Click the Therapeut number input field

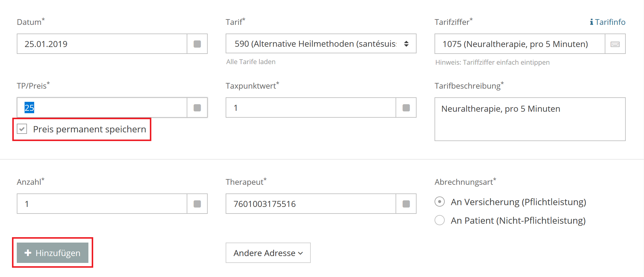311,204
